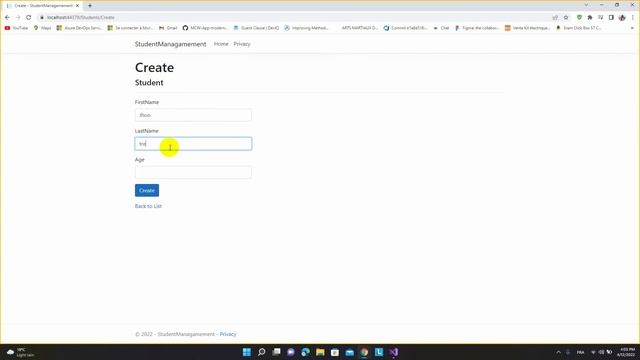Open a new browser tab with plus

90,6
